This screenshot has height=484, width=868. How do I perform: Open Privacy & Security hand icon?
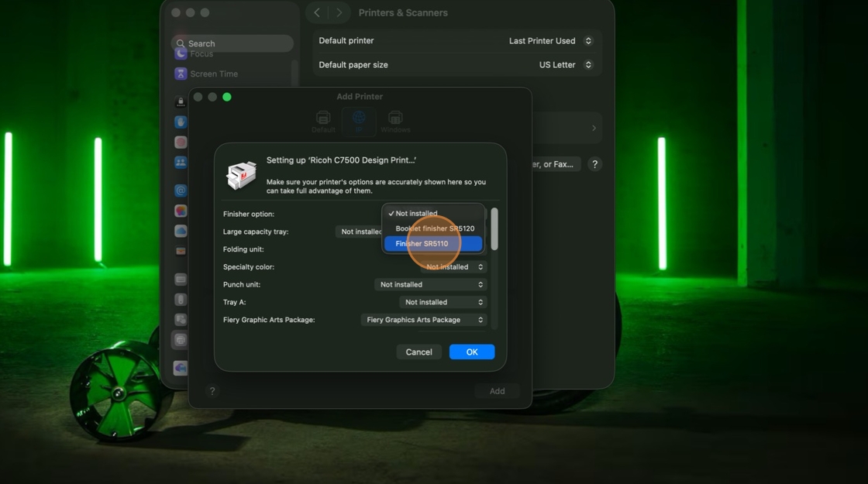click(181, 122)
